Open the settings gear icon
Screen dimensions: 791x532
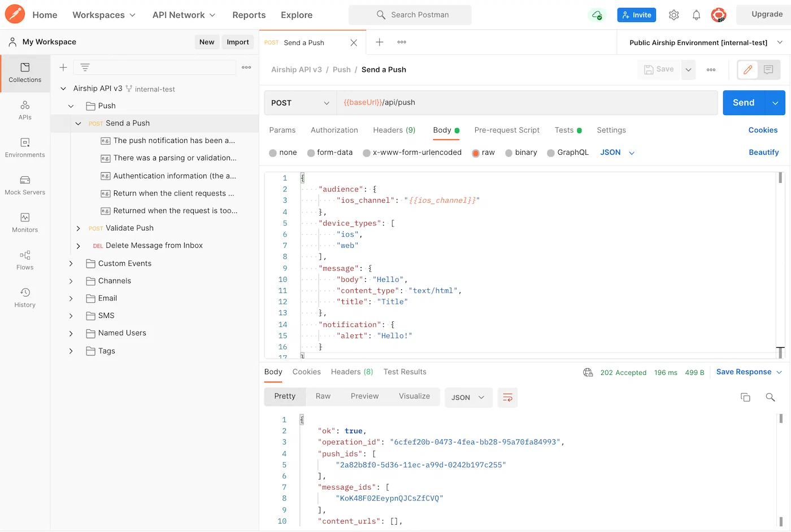click(673, 15)
